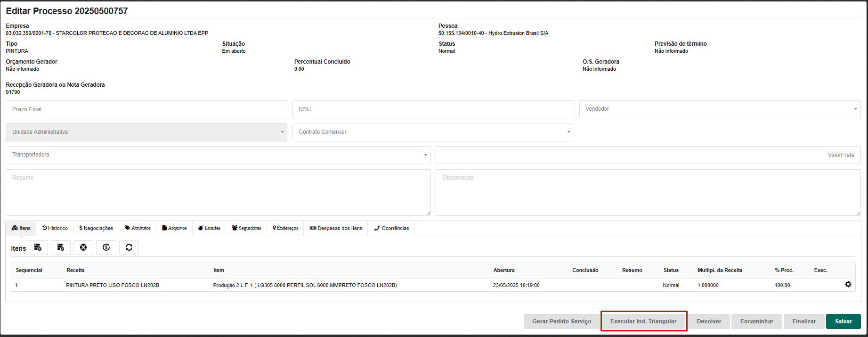Image resolution: width=868 pixels, height=337 pixels.
Task: Expand the Transportadora dropdown
Action: pos(218,155)
